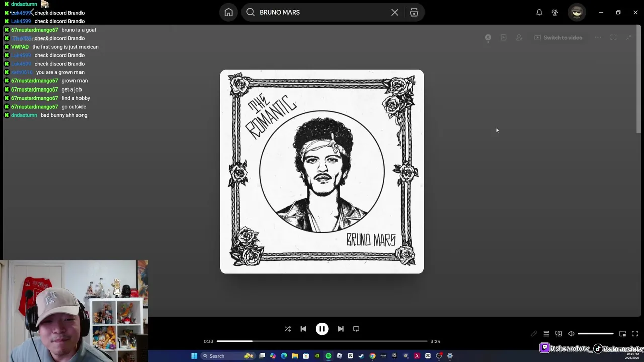Go to Spotify Home
This screenshot has width=644, height=362.
(x=228, y=12)
